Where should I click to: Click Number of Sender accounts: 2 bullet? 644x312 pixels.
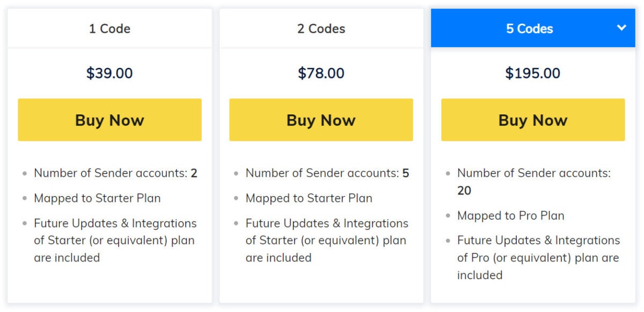[x=114, y=173]
